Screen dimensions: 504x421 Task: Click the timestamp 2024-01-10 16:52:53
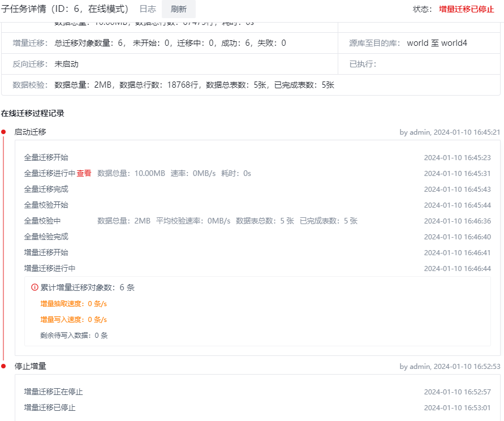tap(467, 366)
